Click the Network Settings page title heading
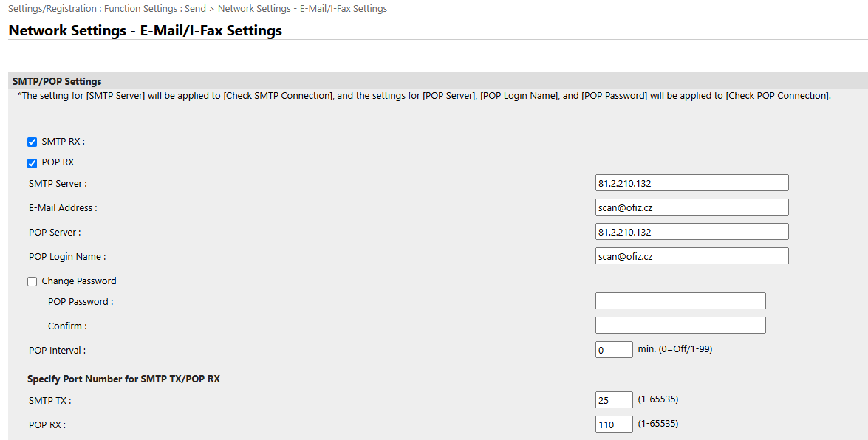 pyautogui.click(x=145, y=31)
